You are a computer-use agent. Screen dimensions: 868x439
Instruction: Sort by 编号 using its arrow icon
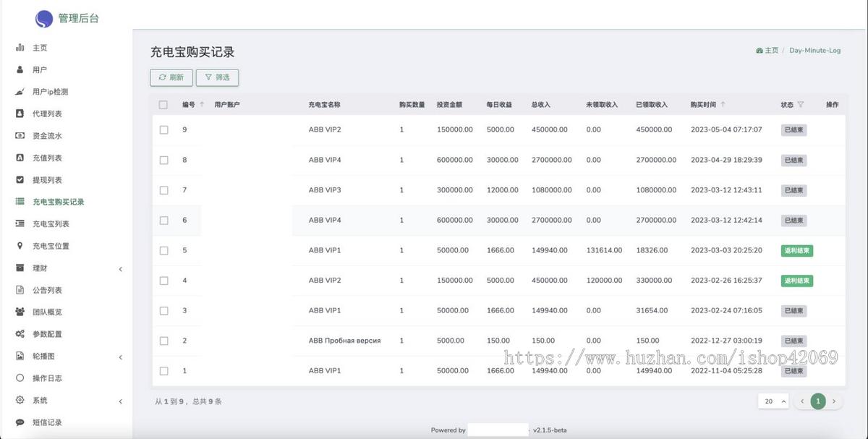coord(202,105)
